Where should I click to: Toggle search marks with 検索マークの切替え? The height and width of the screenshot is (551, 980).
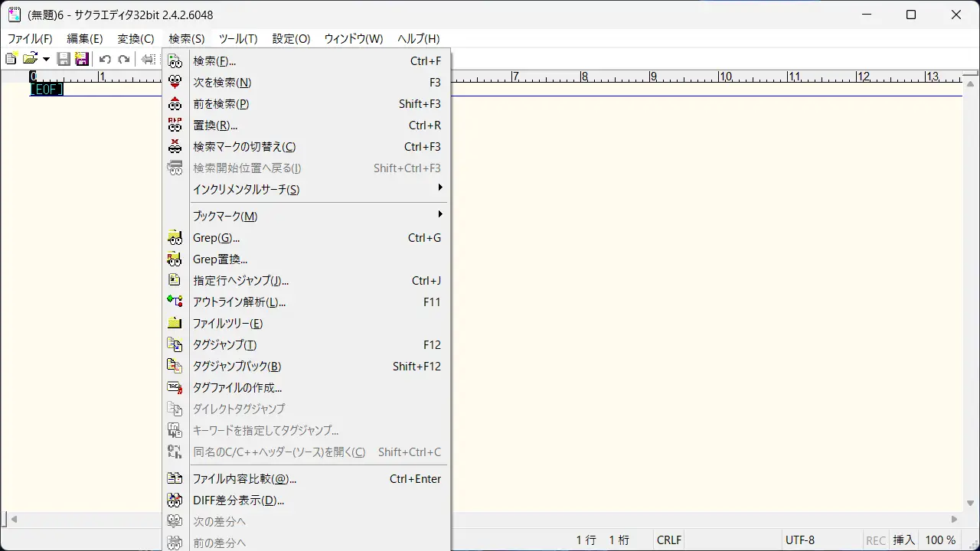click(x=243, y=147)
